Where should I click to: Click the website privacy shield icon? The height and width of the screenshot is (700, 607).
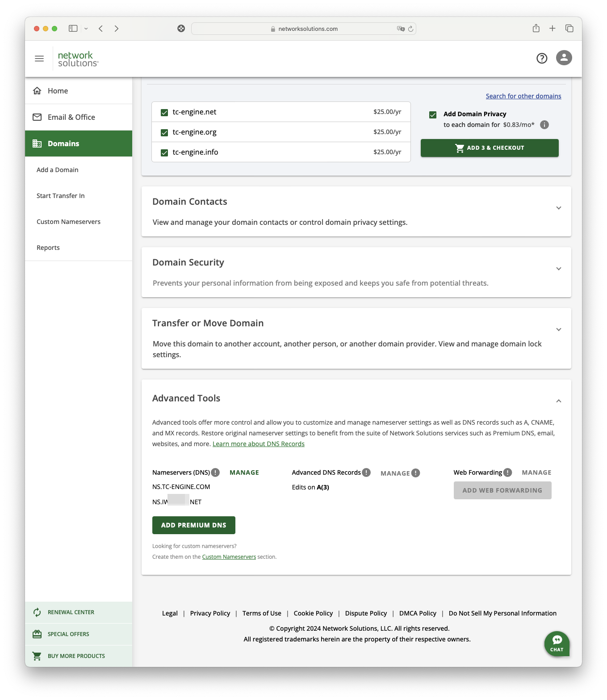(181, 29)
